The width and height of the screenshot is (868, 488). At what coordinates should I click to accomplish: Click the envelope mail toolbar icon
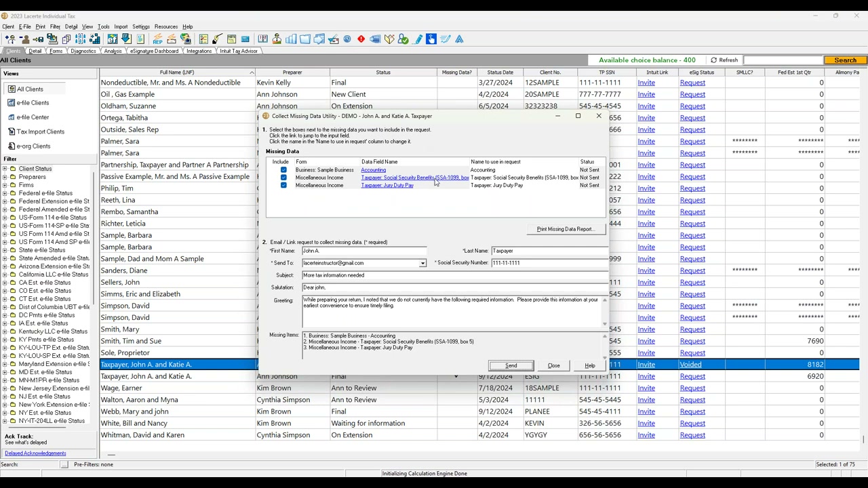coord(245,39)
